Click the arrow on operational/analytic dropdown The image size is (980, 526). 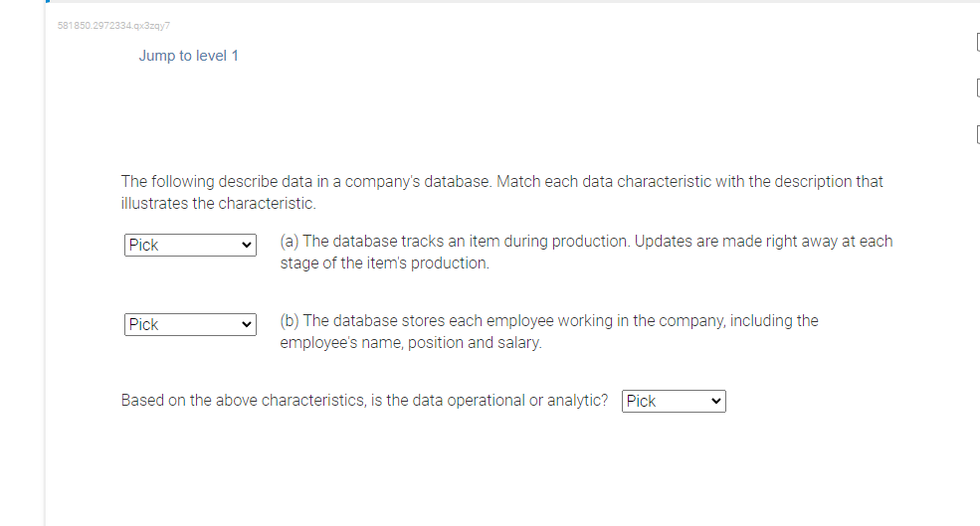(x=715, y=401)
